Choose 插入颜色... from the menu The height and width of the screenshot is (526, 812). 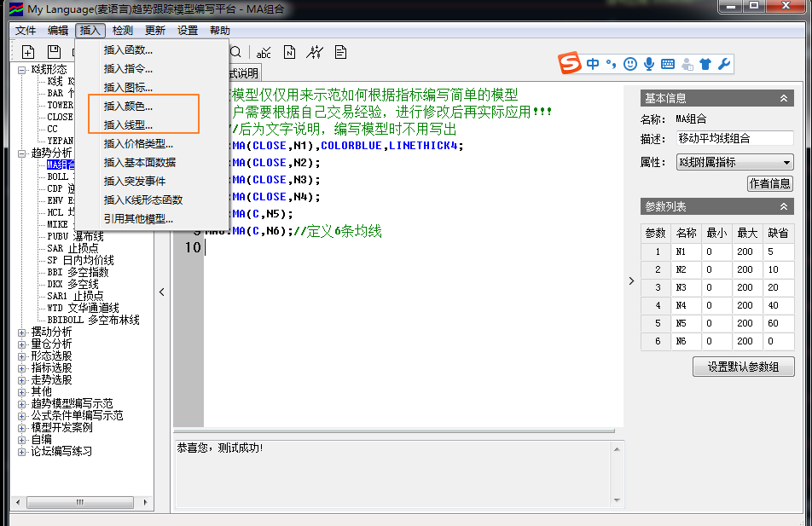click(128, 107)
